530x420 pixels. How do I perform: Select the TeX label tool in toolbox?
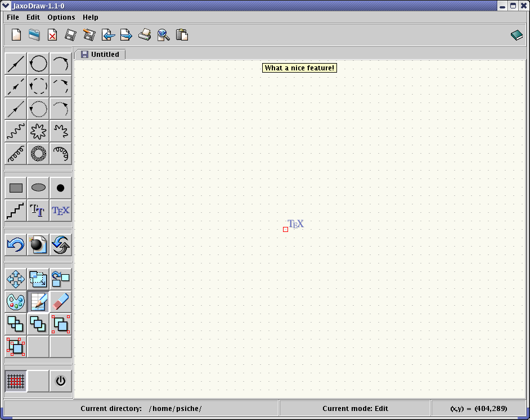click(61, 211)
